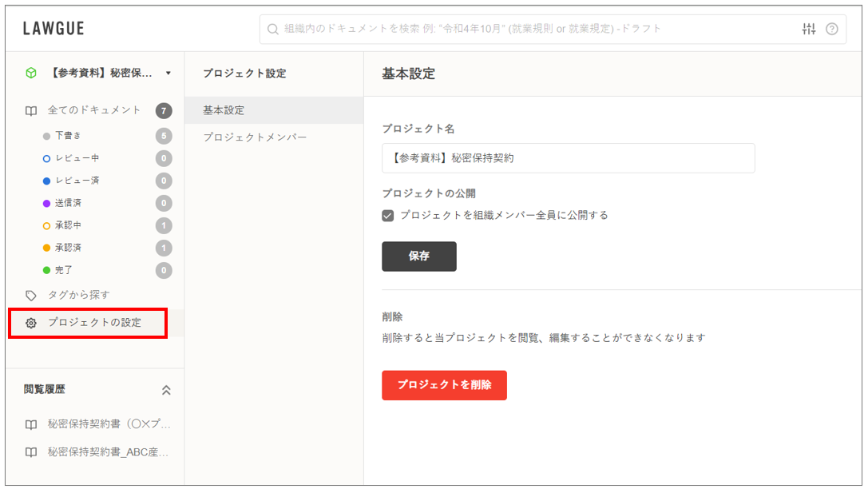Click the search filter sliders icon
Image resolution: width=868 pixels, height=493 pixels.
pyautogui.click(x=809, y=30)
